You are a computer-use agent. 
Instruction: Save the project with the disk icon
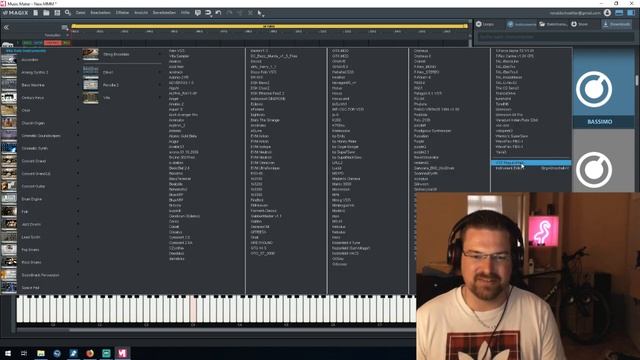57,13
